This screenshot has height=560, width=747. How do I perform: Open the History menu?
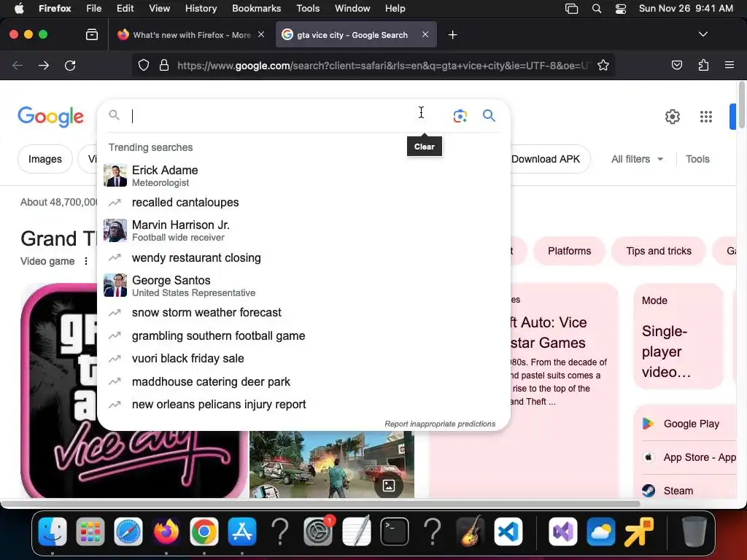tap(201, 9)
